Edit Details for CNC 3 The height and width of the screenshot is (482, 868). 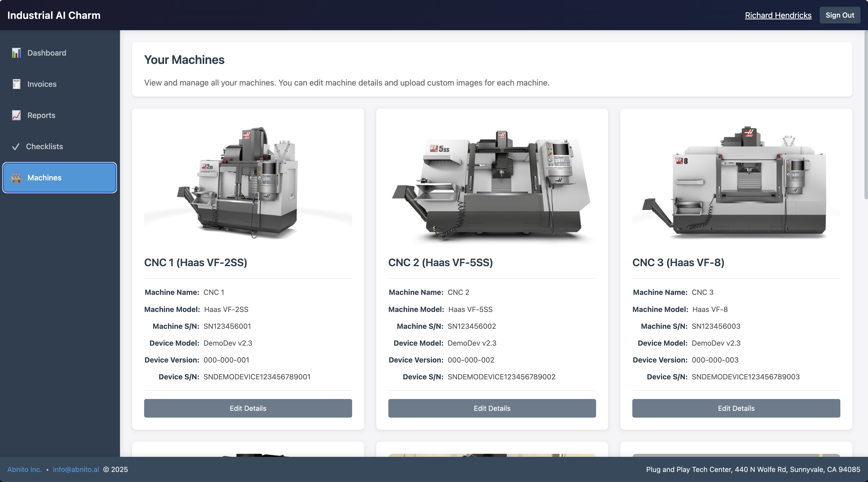[736, 408]
